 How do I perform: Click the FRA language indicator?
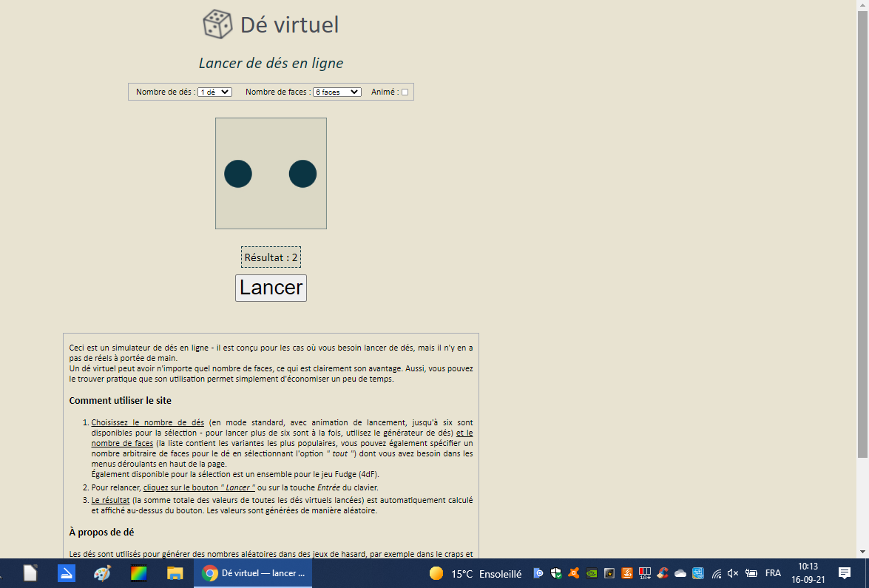773,573
